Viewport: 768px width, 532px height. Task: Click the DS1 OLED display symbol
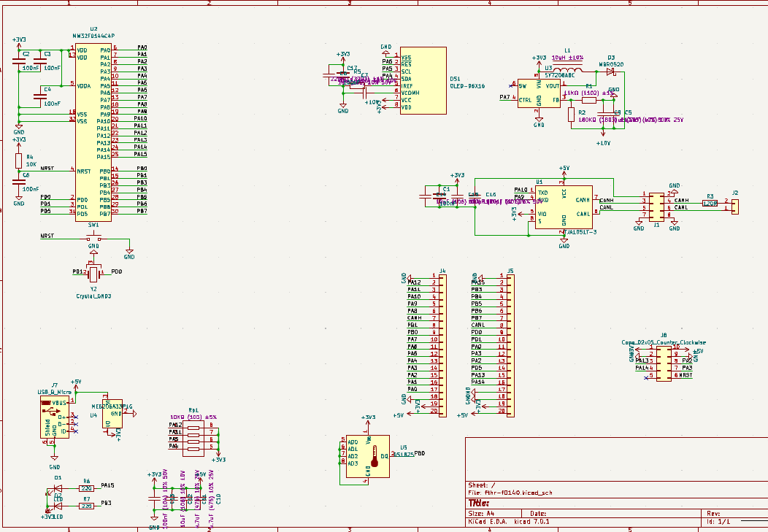point(423,81)
